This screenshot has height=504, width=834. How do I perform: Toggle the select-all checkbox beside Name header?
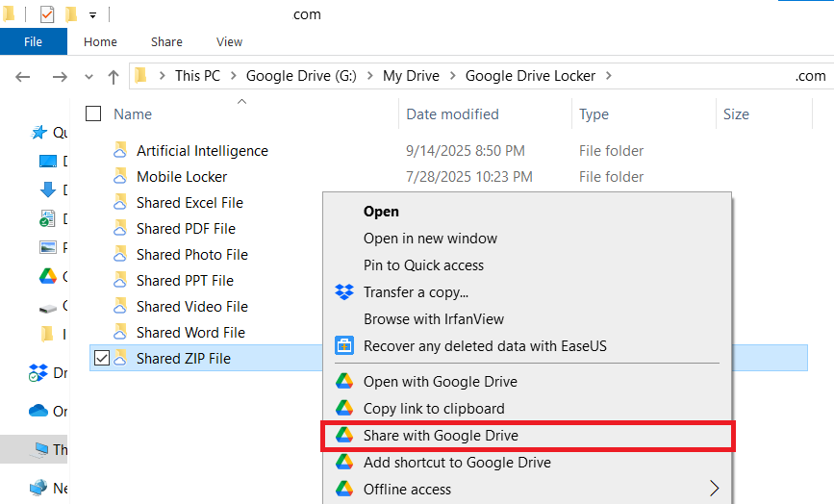click(x=93, y=114)
